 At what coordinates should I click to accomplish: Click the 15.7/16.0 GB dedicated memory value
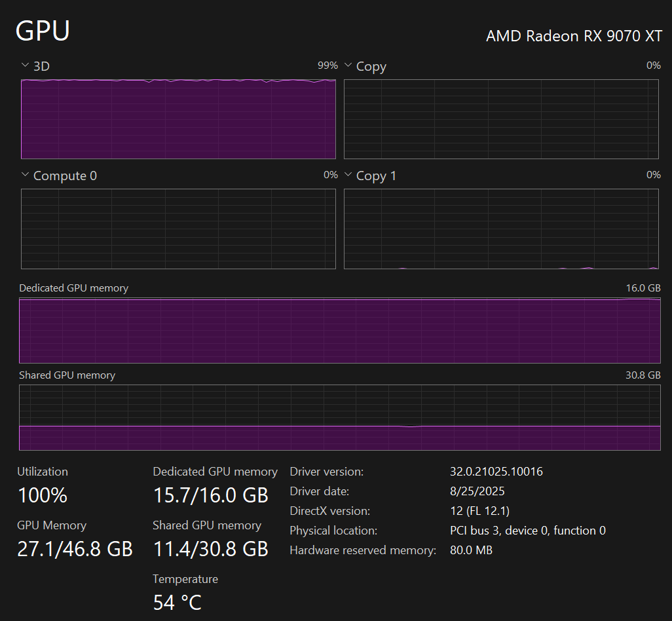point(210,495)
